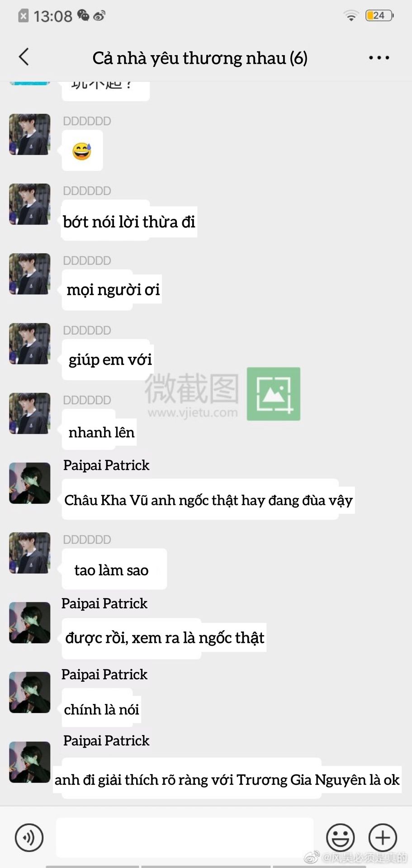Image resolution: width=412 pixels, height=868 pixels.
Task: Open the plus attachments menu
Action: pyautogui.click(x=383, y=837)
